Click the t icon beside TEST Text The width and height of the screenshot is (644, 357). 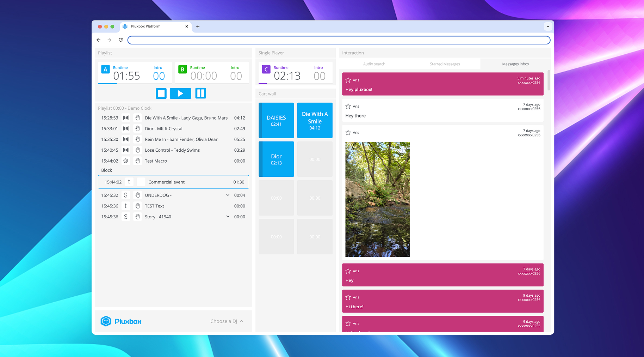(126, 206)
